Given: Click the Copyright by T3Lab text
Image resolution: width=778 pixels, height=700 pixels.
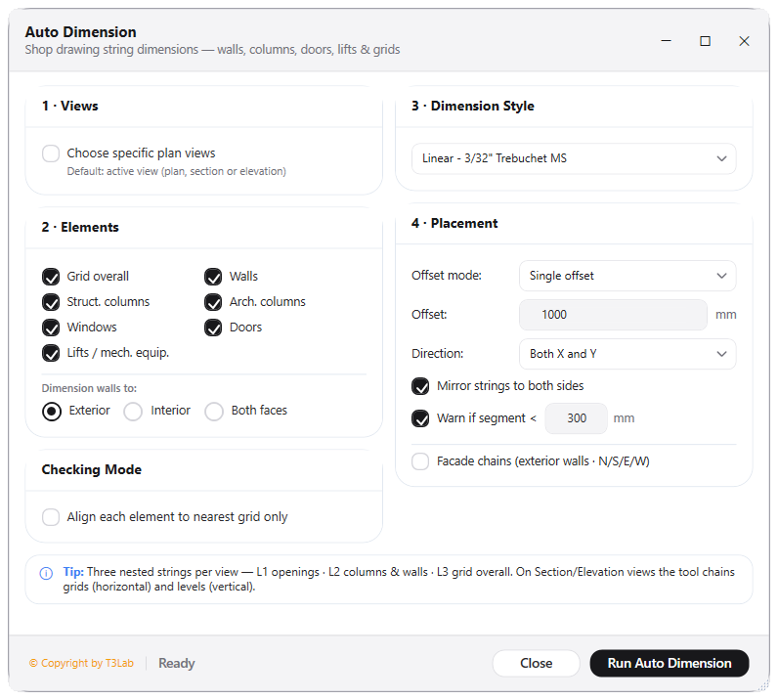Looking at the screenshot, I should pos(81,663).
